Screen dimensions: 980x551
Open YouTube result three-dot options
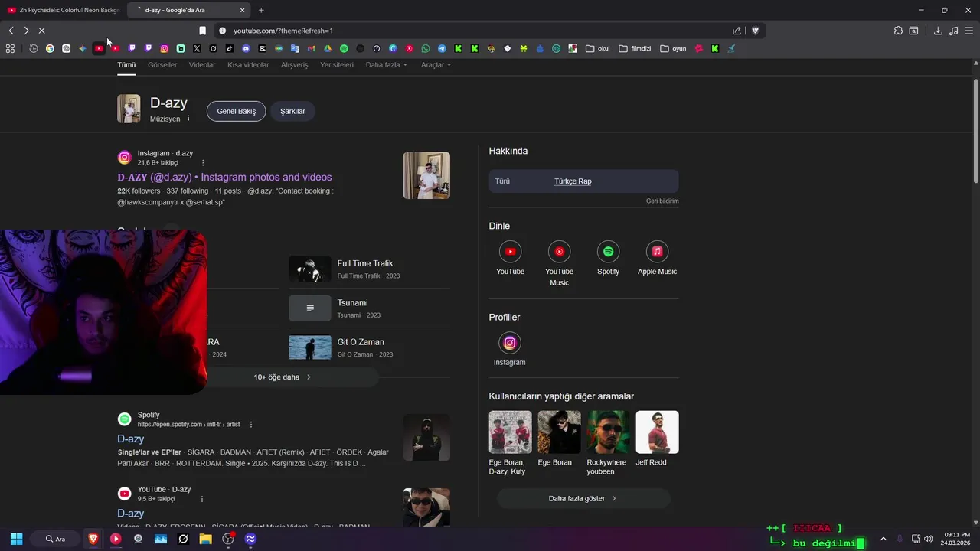tap(202, 499)
